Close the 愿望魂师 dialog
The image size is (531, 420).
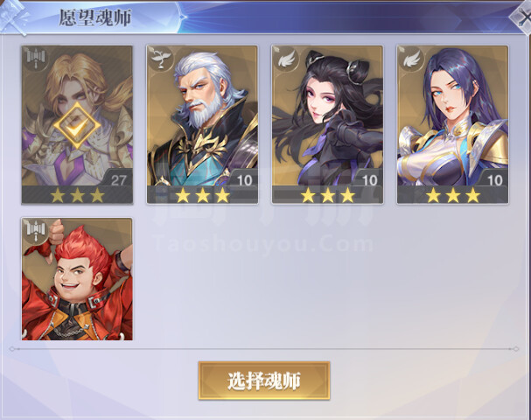click(x=521, y=17)
